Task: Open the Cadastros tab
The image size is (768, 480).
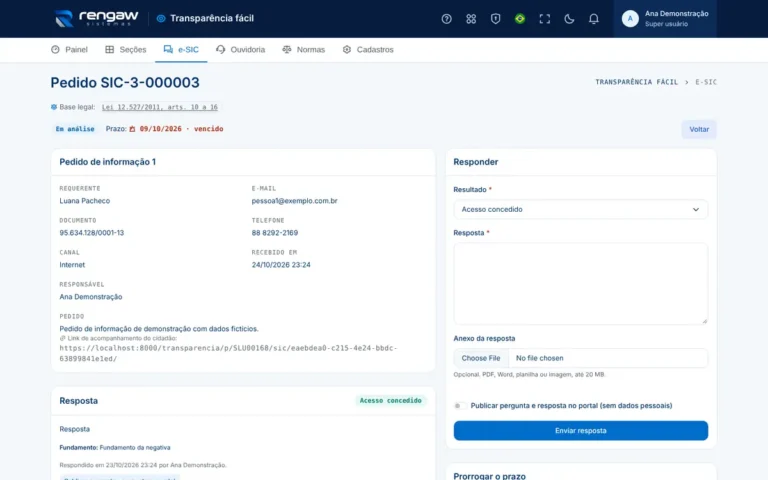Action: click(x=368, y=49)
